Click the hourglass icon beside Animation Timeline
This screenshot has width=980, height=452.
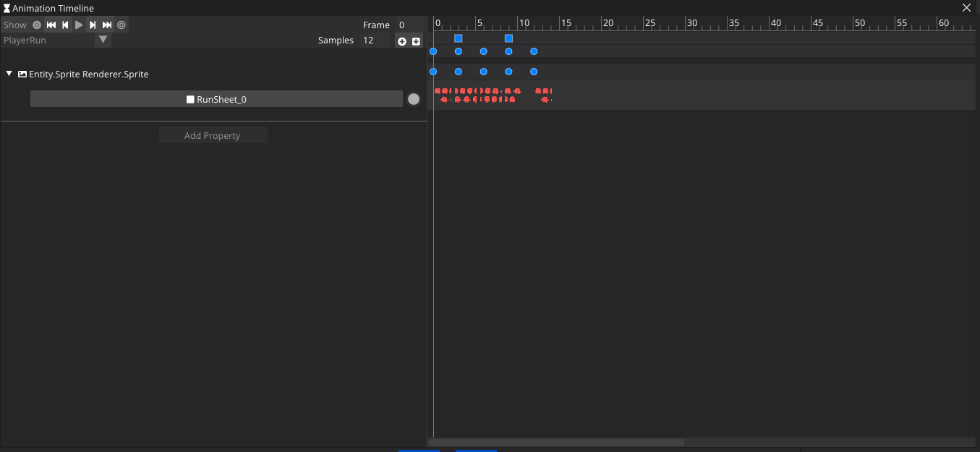click(7, 8)
